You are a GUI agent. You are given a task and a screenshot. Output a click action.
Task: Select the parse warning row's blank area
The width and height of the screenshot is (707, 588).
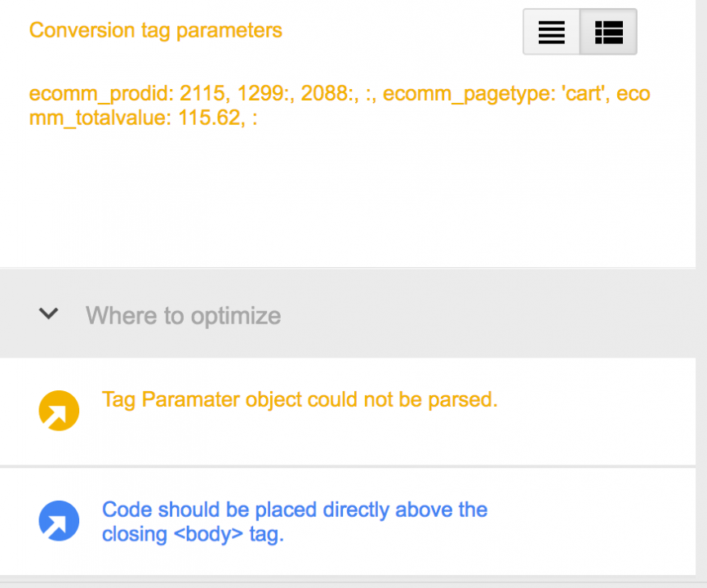(595, 412)
